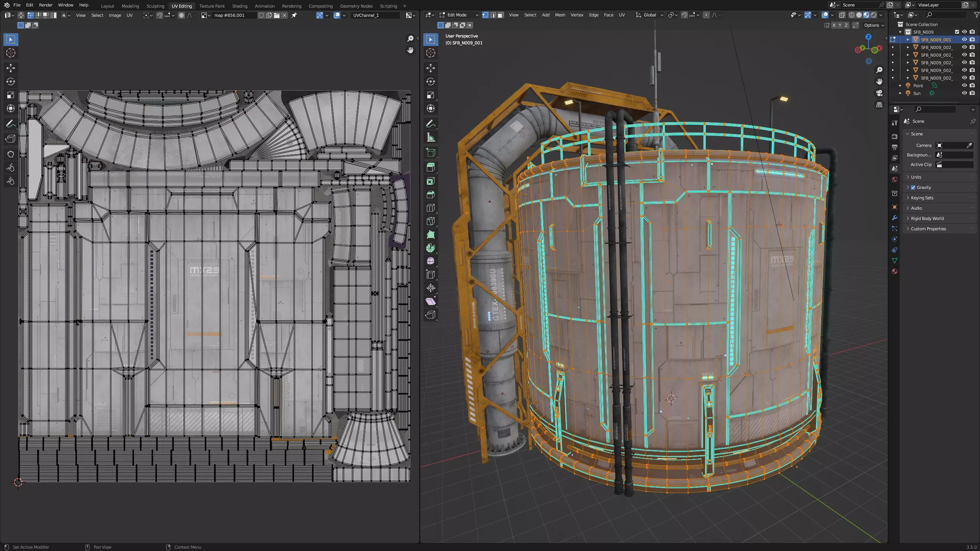Click the Camera field in Scene properties
Viewport: 980px width, 551px height.
[954, 145]
